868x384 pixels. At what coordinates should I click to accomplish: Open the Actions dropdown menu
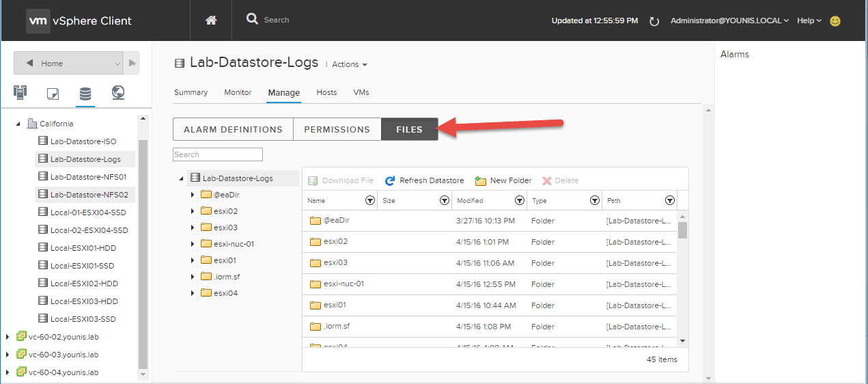tap(350, 64)
